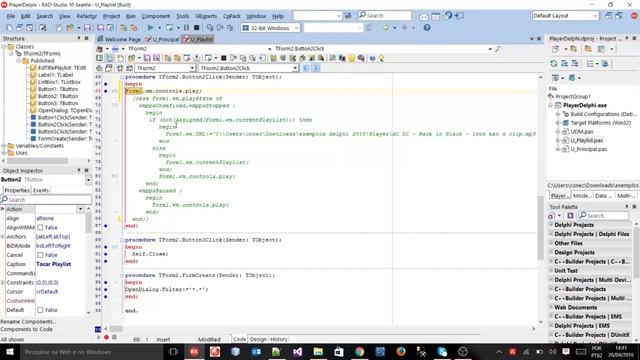640x360 pixels.
Task: Open Visual Studio from the taskbar
Action: 297,352
